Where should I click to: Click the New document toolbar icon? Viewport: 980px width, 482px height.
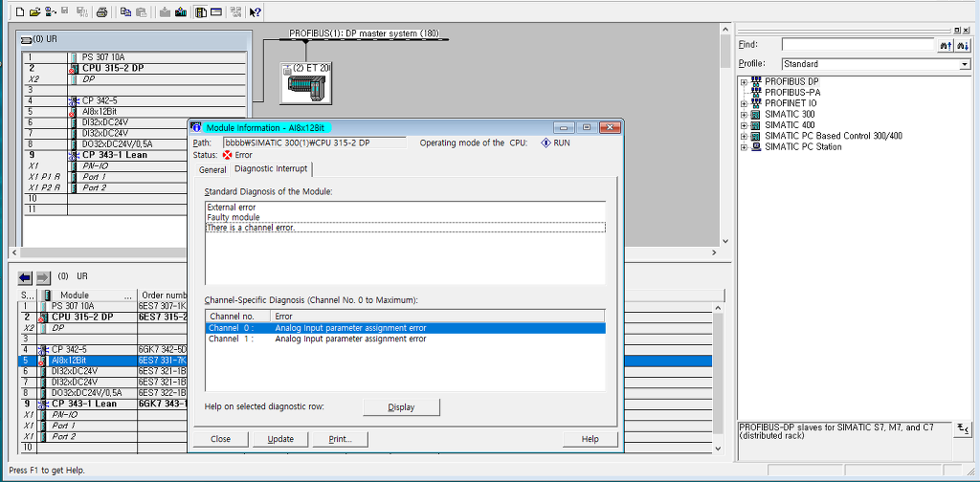20,11
